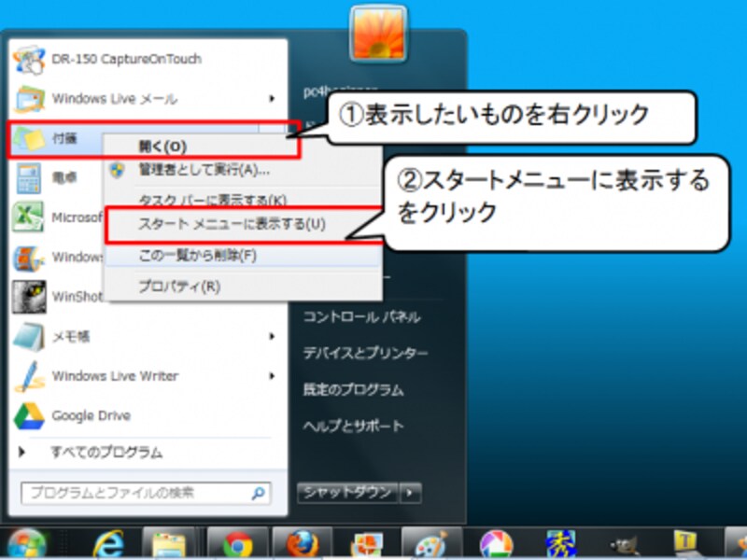Image resolution: width=747 pixels, height=560 pixels.
Task: Click the シャットダウン button
Action: point(347,493)
